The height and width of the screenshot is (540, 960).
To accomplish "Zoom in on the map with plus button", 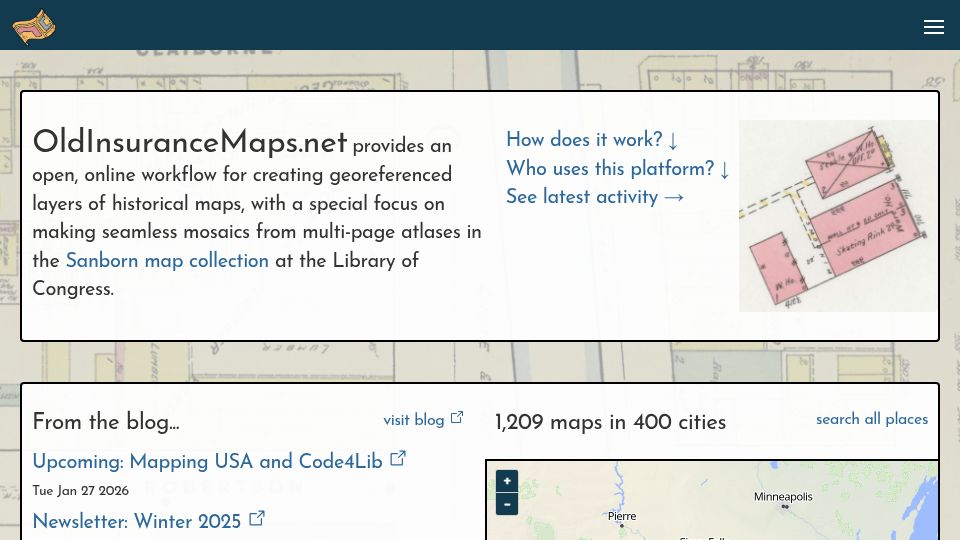I will (x=507, y=481).
